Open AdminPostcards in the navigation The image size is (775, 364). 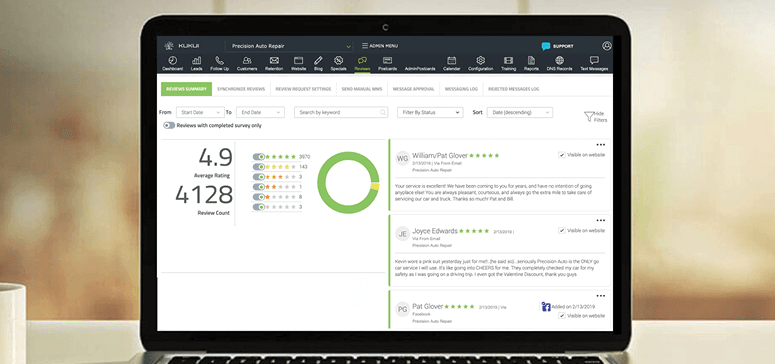pyautogui.click(x=420, y=69)
